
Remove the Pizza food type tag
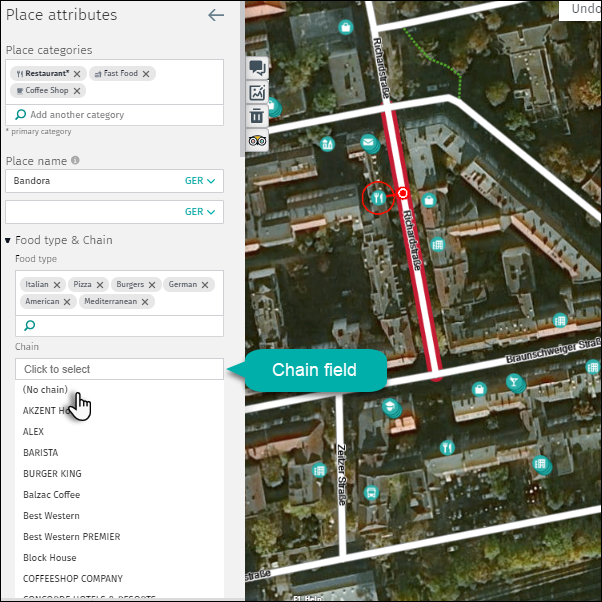pos(100,285)
